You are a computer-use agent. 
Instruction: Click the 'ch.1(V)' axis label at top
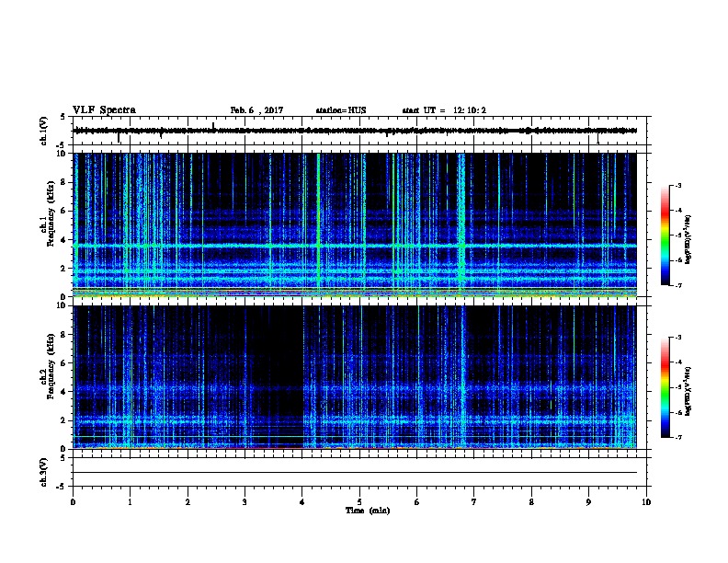44,131
